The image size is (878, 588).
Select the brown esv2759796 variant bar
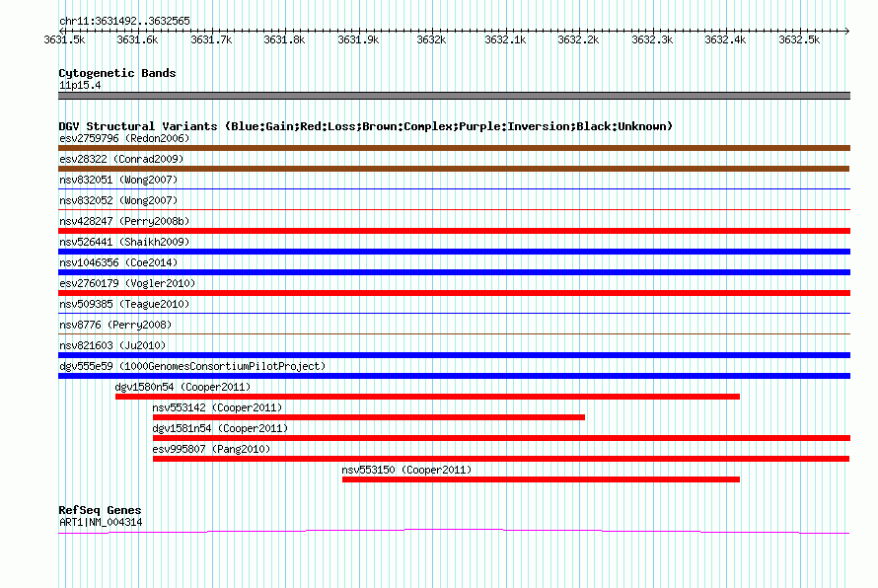[x=454, y=148]
